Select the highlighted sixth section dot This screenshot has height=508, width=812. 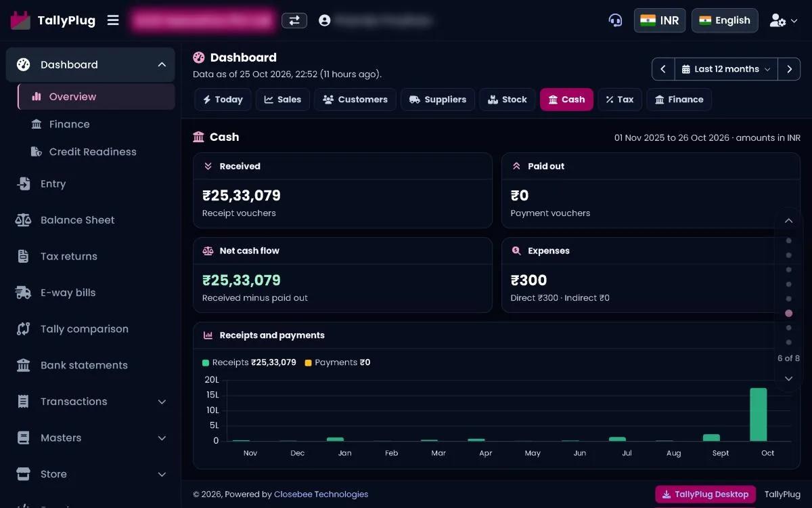pos(788,314)
